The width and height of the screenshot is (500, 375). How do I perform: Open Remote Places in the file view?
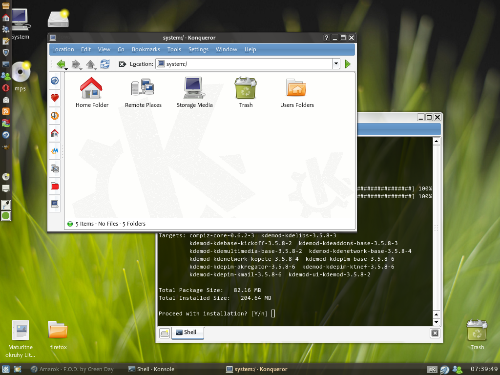pyautogui.click(x=143, y=92)
